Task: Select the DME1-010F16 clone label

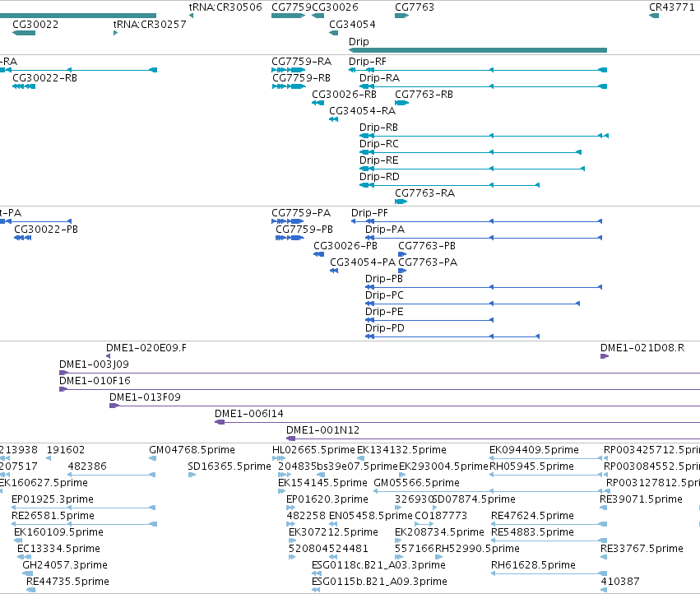Action: coord(95,381)
